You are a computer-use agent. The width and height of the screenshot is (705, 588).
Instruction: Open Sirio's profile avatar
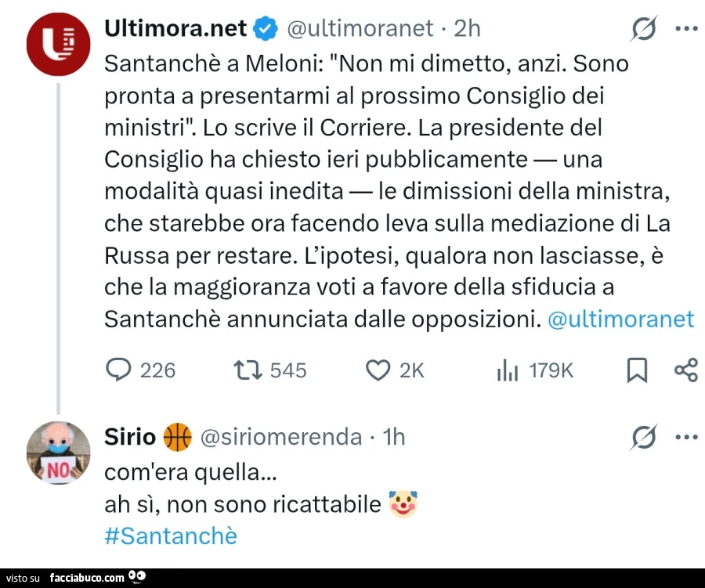59,453
